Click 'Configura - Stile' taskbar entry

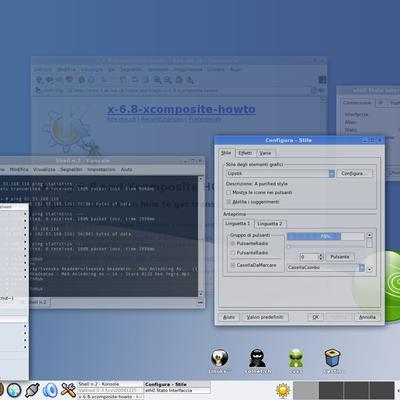click(x=177, y=384)
